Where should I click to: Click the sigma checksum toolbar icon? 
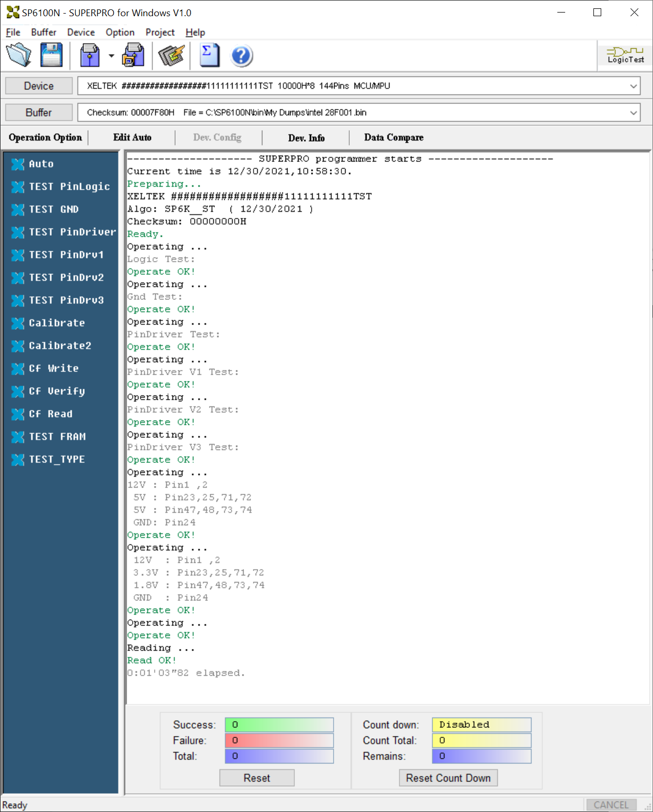209,55
